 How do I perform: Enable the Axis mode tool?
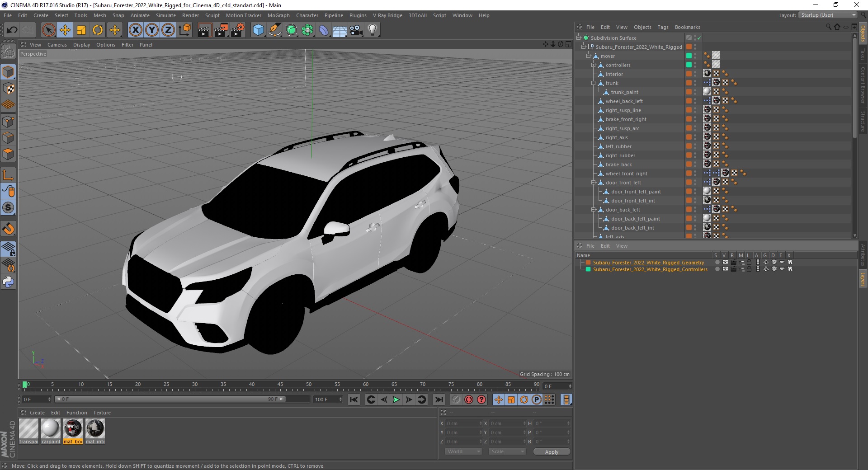(x=8, y=175)
